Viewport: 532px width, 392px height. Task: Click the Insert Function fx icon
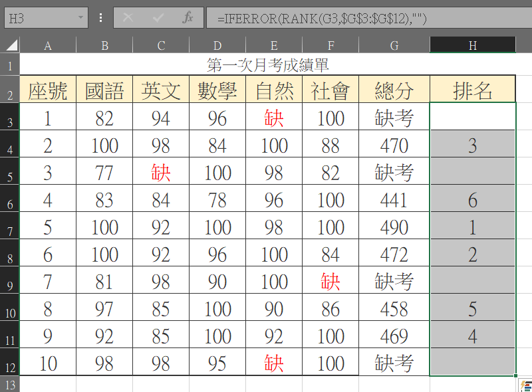[188, 17]
